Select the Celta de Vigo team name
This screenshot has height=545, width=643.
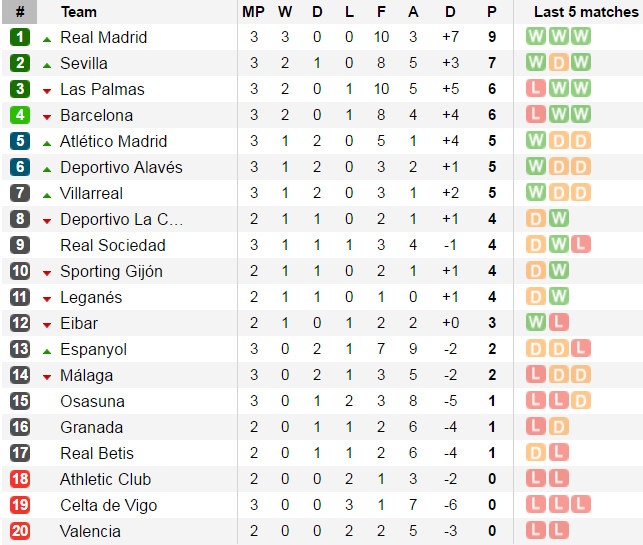[108, 505]
